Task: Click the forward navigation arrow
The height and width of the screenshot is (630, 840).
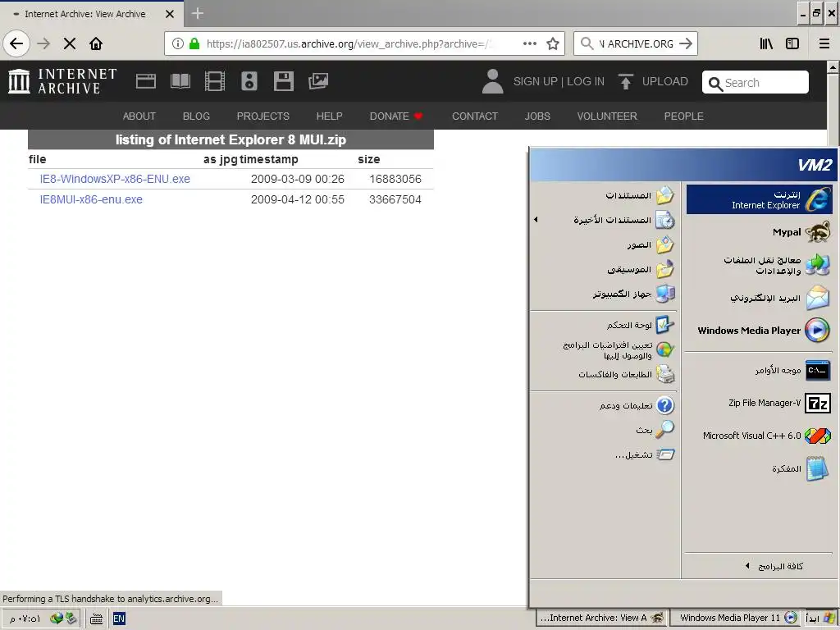Action: point(43,43)
